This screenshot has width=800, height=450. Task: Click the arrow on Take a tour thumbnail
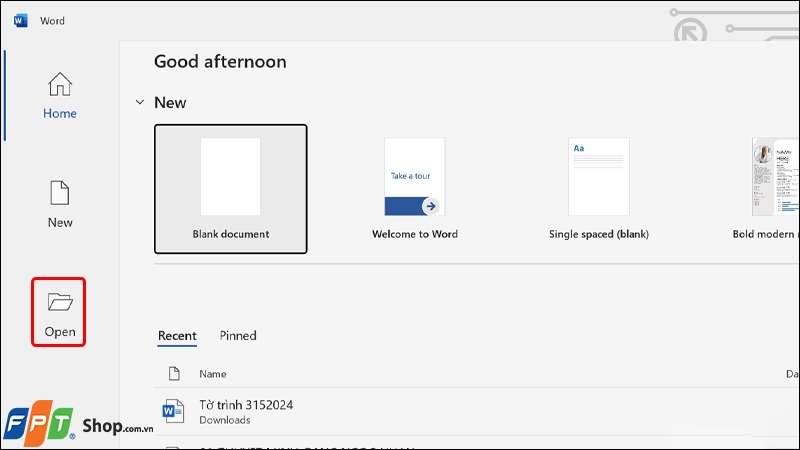click(x=430, y=206)
